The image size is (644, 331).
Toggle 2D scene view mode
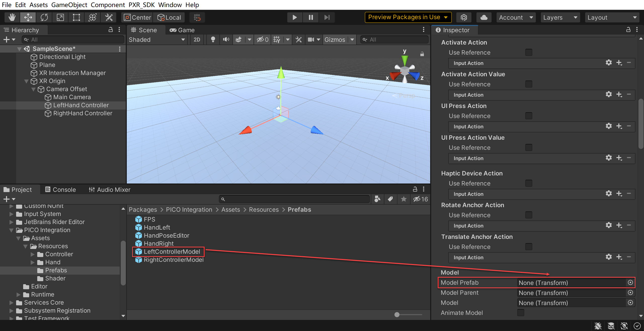[197, 40]
